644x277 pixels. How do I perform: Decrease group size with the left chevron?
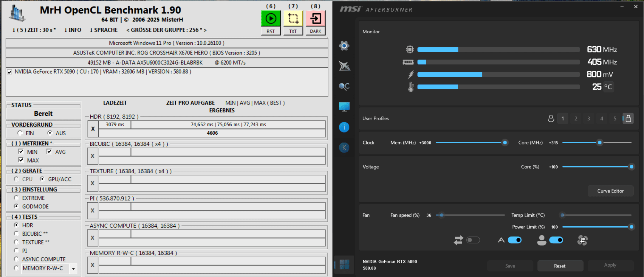pos(128,30)
